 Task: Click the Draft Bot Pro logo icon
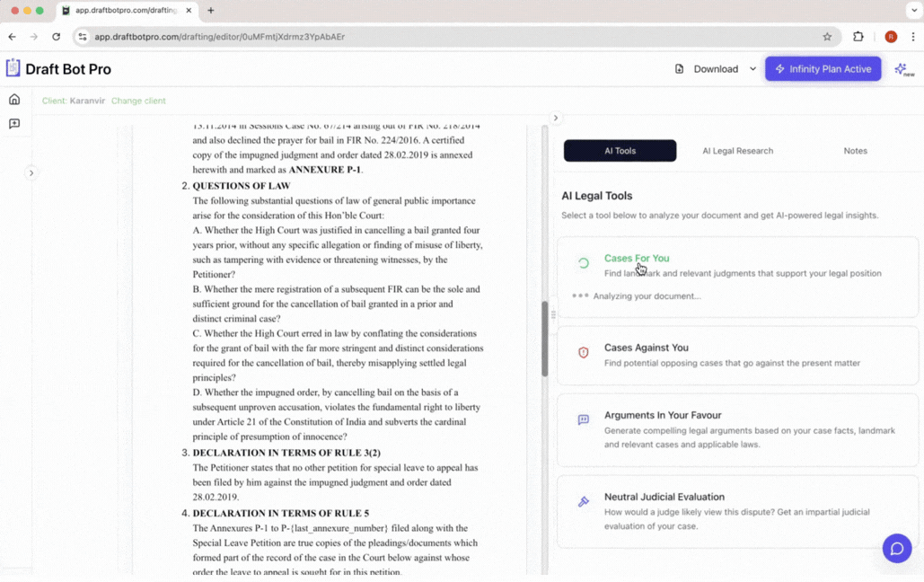click(x=13, y=67)
